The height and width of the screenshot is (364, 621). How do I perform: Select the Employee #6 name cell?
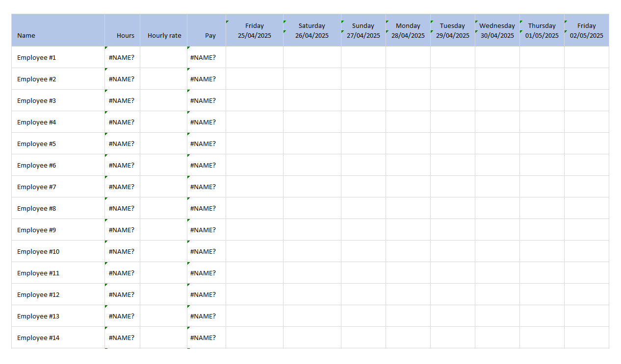tap(58, 165)
